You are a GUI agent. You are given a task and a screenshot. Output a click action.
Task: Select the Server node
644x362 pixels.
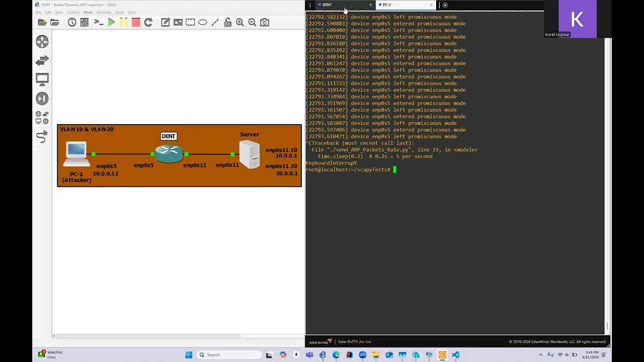250,154
